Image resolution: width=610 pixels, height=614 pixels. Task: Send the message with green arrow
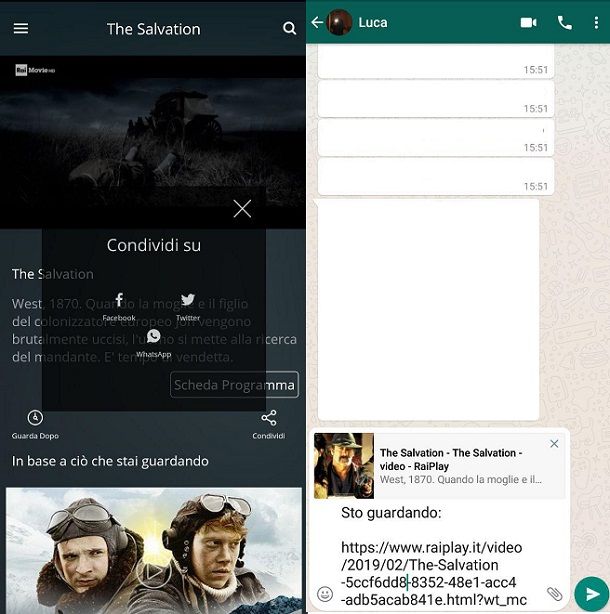click(591, 593)
